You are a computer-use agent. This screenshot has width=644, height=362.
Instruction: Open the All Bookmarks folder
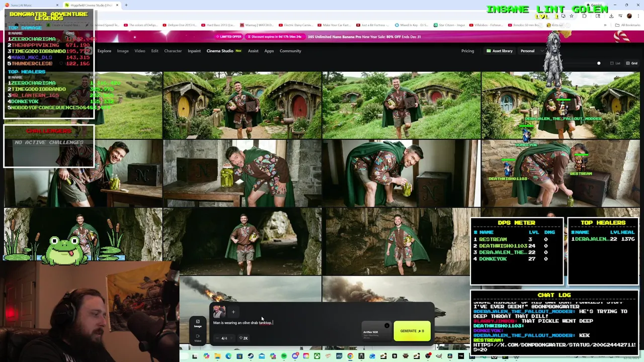point(628,25)
